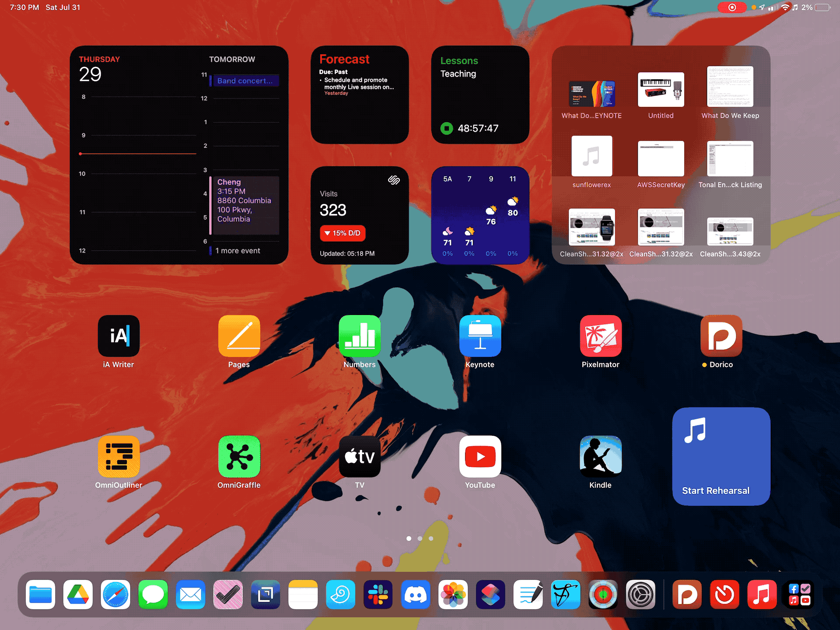Launch the Pages app
The width and height of the screenshot is (840, 630).
pyautogui.click(x=239, y=336)
